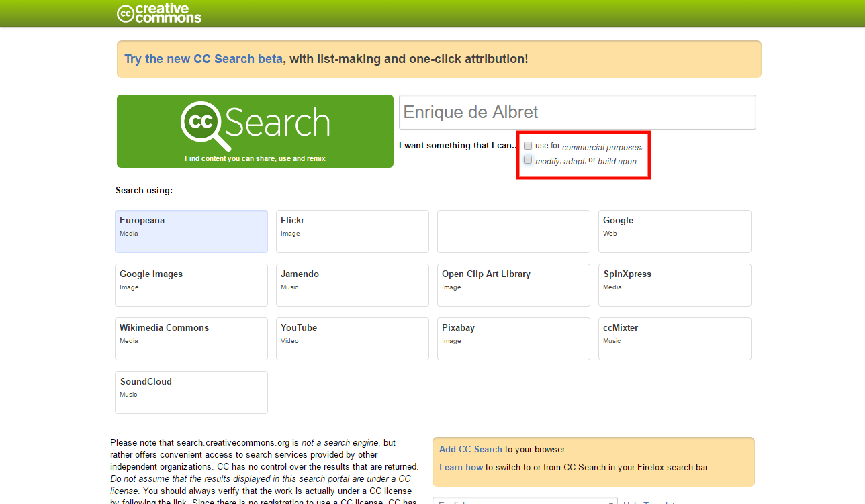Choose ccMixter music search
The height and width of the screenshot is (504, 865).
click(675, 339)
